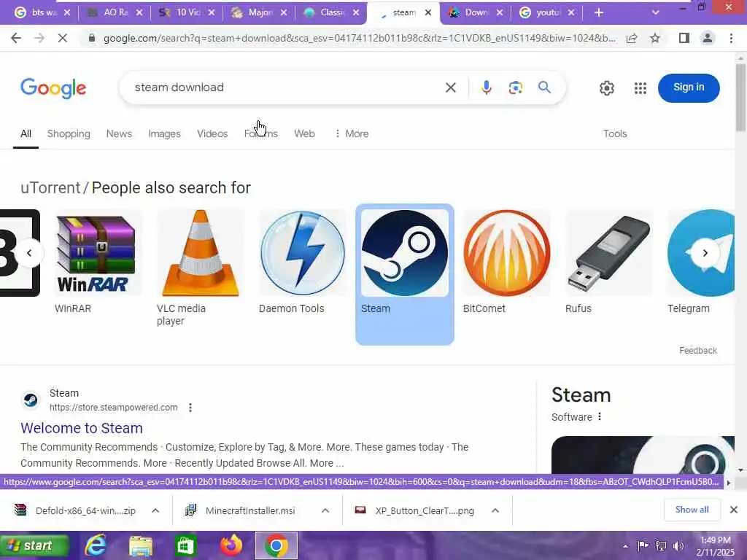Open the Windows start button
Image resolution: width=747 pixels, height=560 pixels.
[34, 545]
